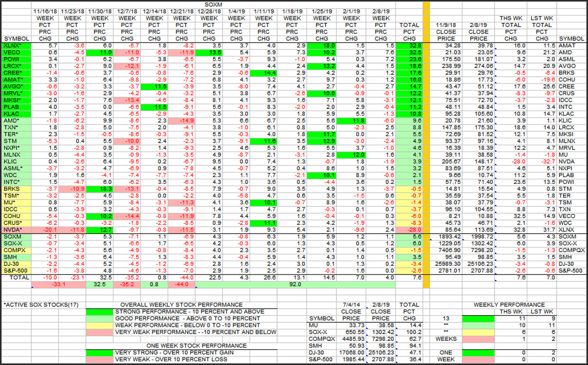This screenshot has height=365, width=588.
Task: Click the green swatch next to 13 in Weekly Performance
Action: click(477, 319)
